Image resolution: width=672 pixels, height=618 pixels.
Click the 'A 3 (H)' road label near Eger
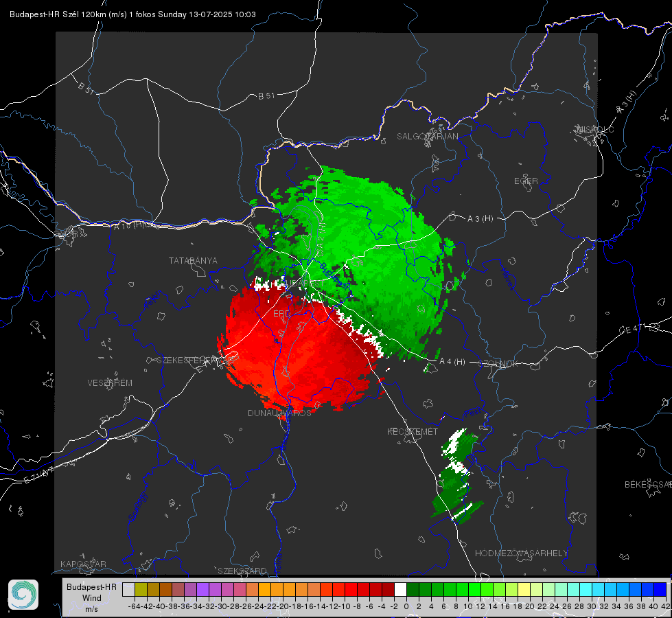[x=480, y=219]
